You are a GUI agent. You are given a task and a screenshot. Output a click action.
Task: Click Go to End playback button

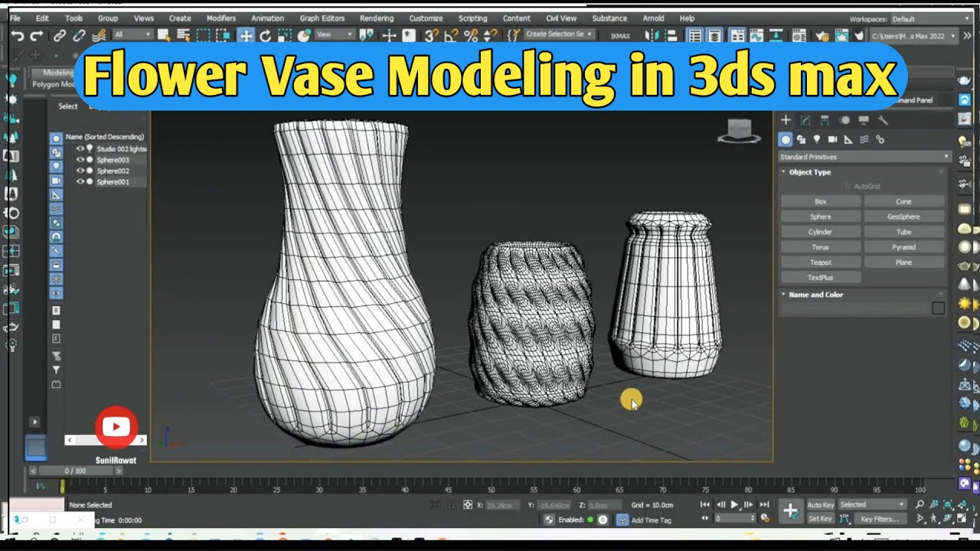(763, 504)
